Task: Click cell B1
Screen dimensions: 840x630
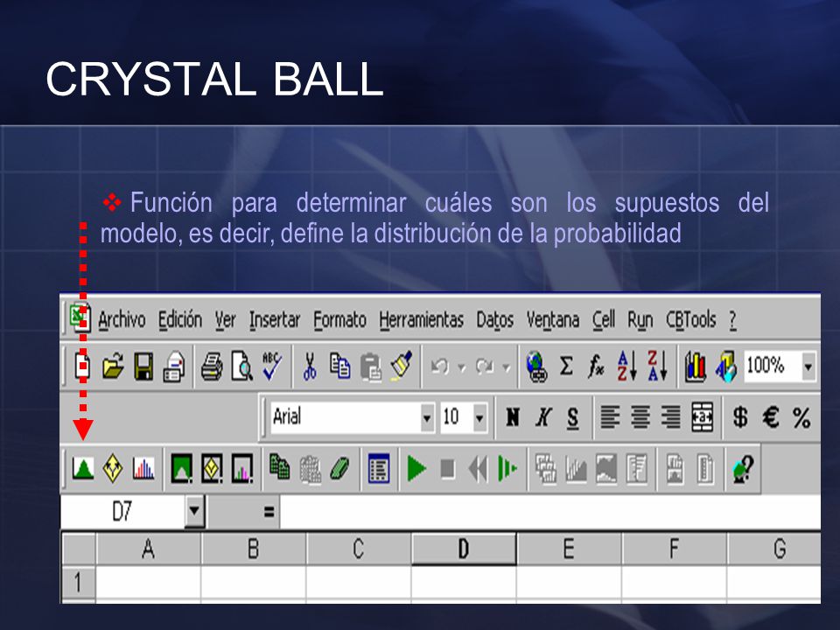Action: pos(254,583)
